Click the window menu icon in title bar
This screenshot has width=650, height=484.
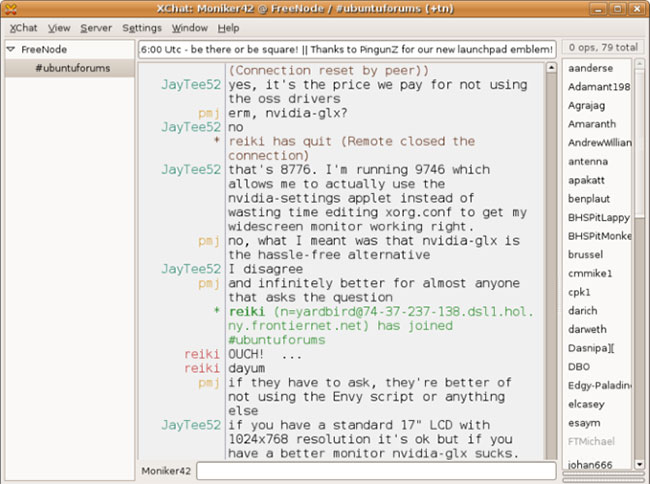[10, 8]
